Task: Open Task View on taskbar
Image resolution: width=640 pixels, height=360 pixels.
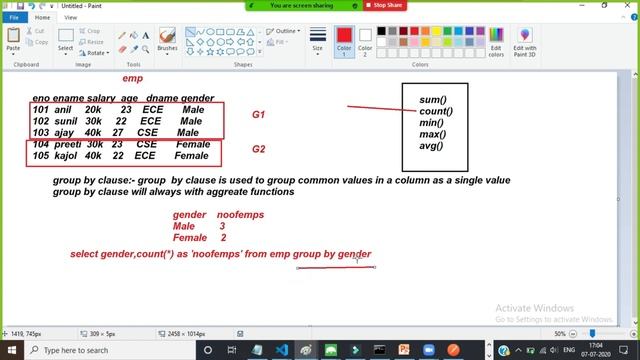Action: (232, 350)
